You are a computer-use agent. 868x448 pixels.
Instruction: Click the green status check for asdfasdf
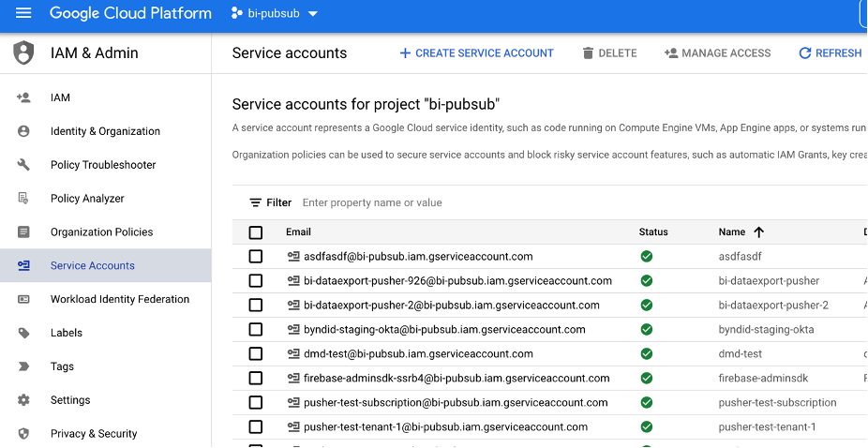[x=646, y=257]
